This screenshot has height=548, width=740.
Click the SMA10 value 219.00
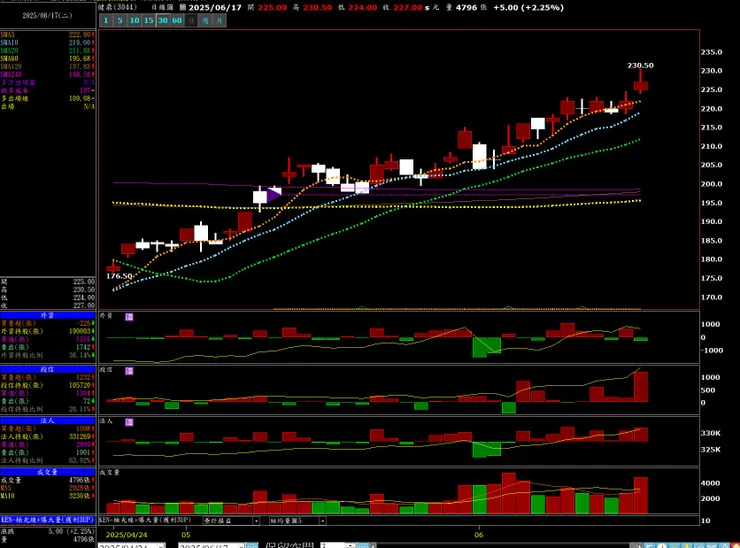(79, 43)
